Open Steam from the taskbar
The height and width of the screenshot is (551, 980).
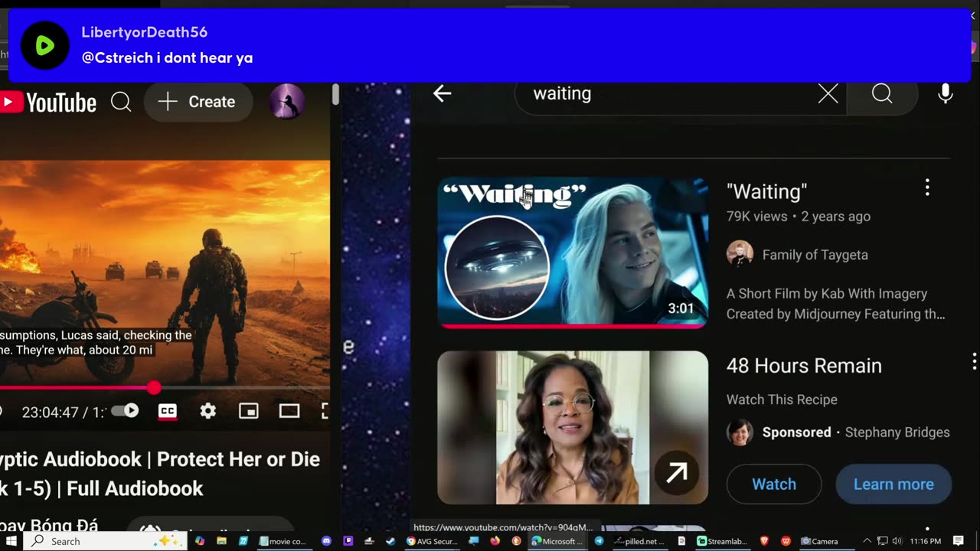point(391,541)
